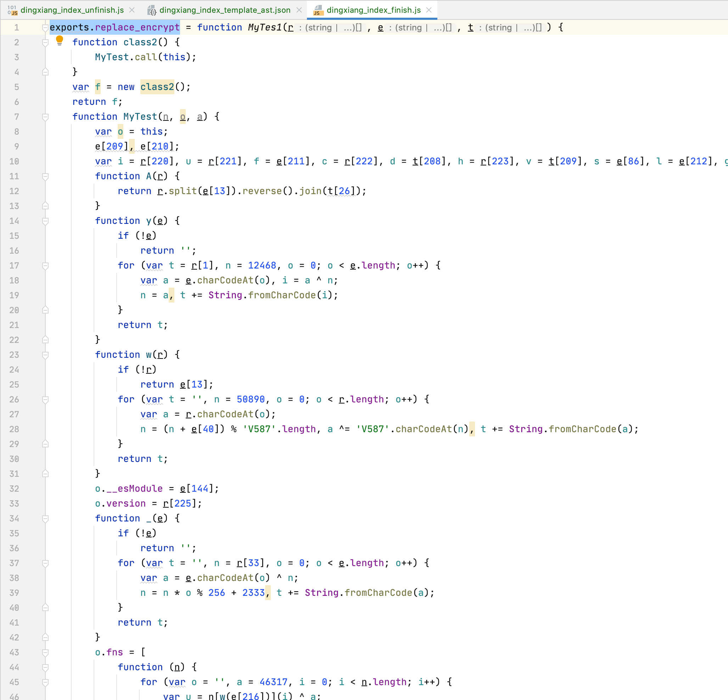Collapse function MyTest fold on line 7

coord(45,117)
